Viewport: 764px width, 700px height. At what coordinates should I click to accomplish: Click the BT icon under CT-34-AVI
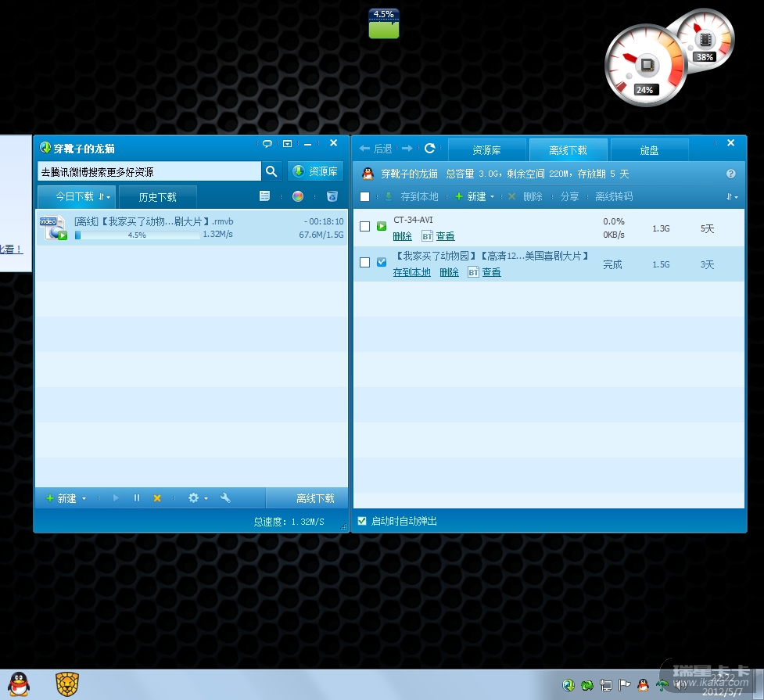point(427,236)
